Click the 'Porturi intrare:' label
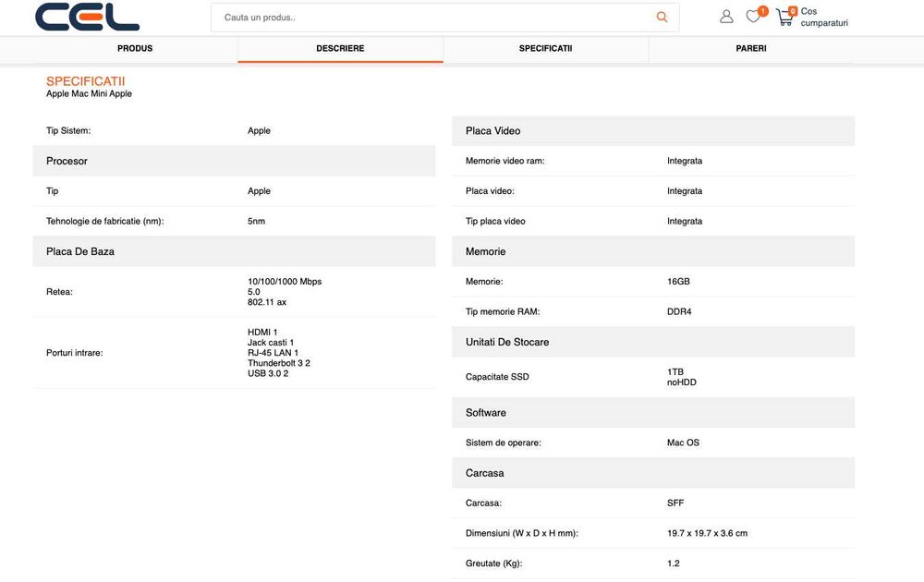 coord(74,353)
